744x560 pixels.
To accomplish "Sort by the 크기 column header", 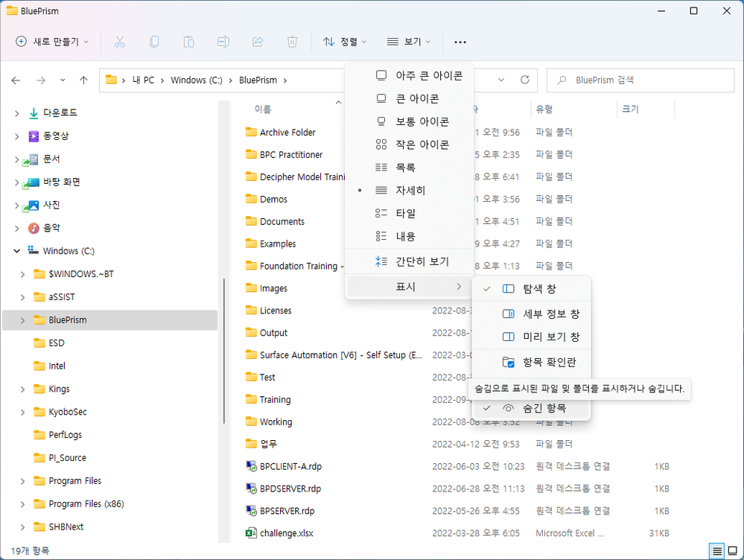I will (x=630, y=109).
